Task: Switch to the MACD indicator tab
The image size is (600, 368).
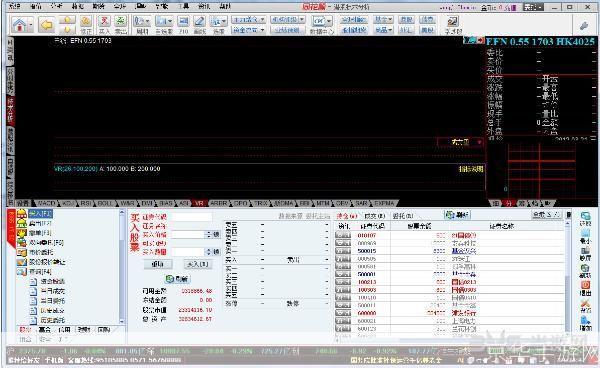Action: point(47,203)
